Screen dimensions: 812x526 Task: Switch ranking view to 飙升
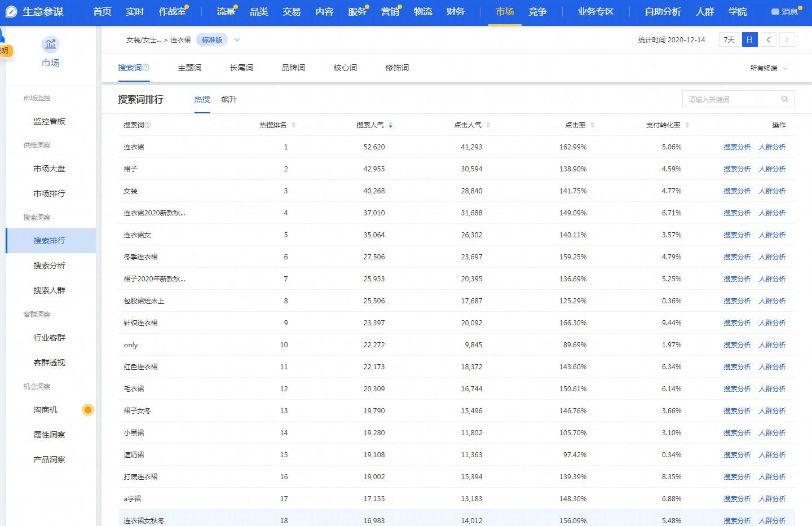[x=229, y=99]
